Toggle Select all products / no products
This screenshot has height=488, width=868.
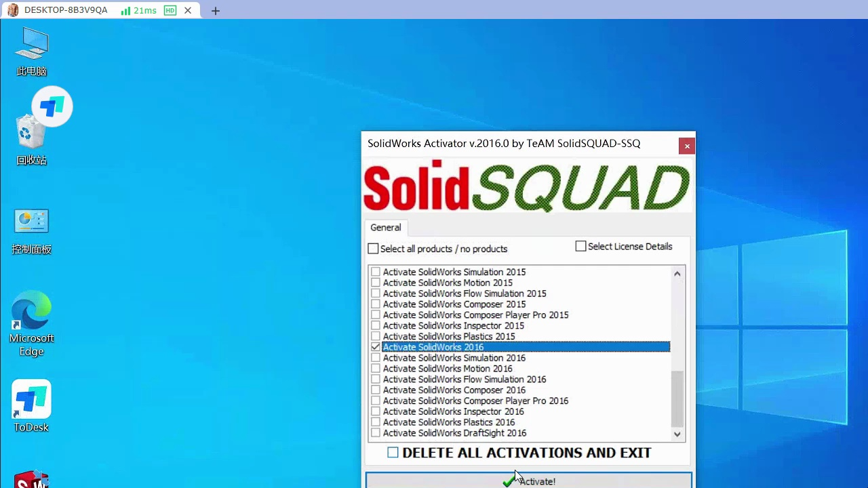(373, 249)
